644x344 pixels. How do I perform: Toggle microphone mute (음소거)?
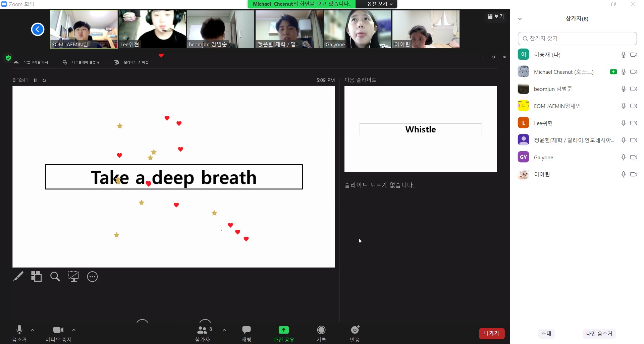pos(19,334)
